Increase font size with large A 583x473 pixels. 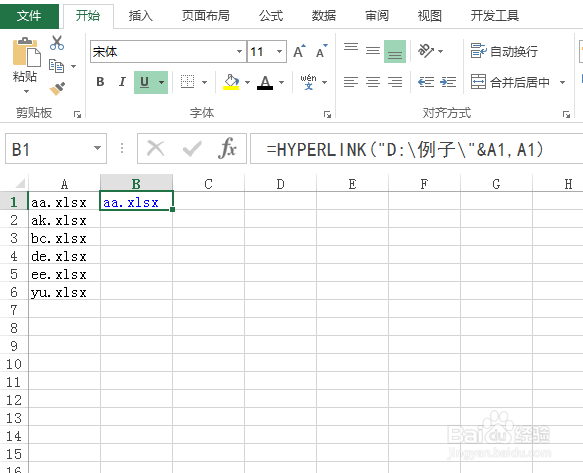[299, 51]
